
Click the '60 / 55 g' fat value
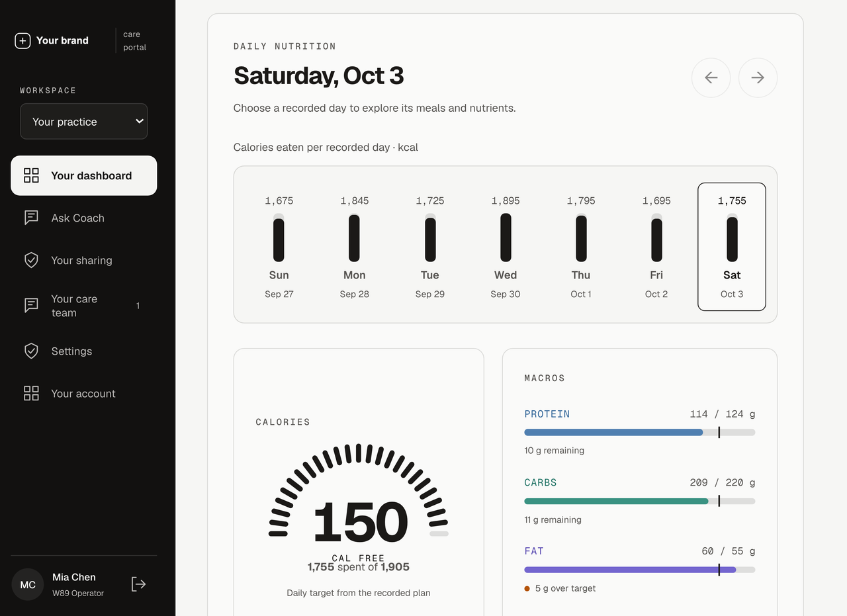729,551
